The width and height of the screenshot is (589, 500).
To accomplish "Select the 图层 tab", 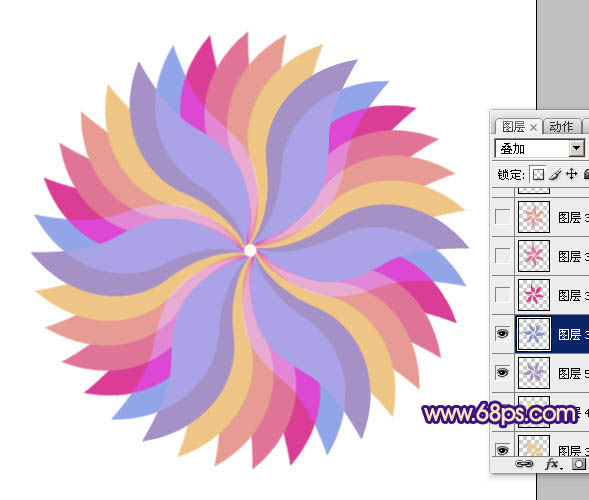I will coord(513,127).
